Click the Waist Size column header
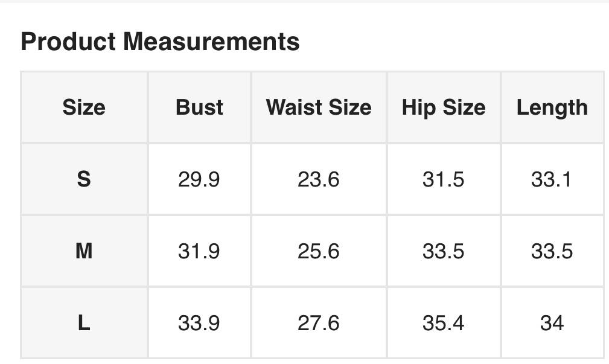609x364 pixels. (x=319, y=107)
